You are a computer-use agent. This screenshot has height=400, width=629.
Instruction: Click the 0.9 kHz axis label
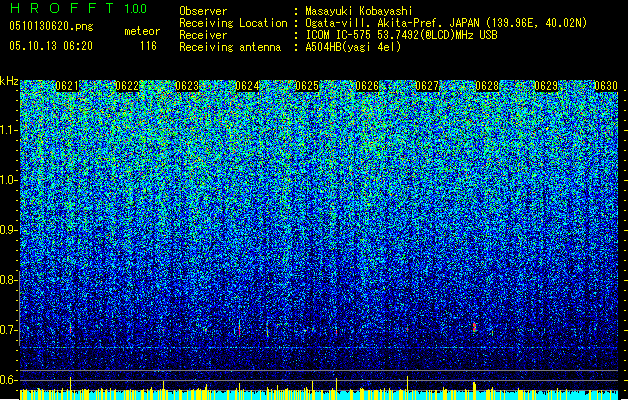pos(8,230)
